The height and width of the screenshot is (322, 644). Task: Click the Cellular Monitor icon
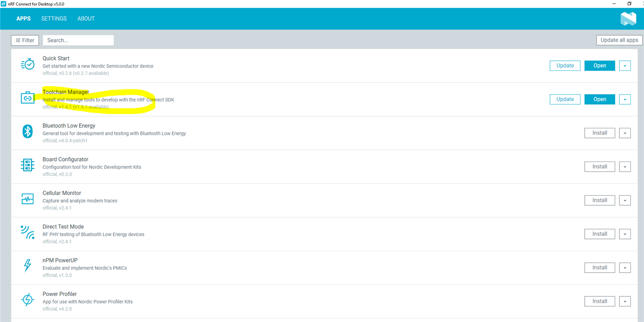pos(27,199)
